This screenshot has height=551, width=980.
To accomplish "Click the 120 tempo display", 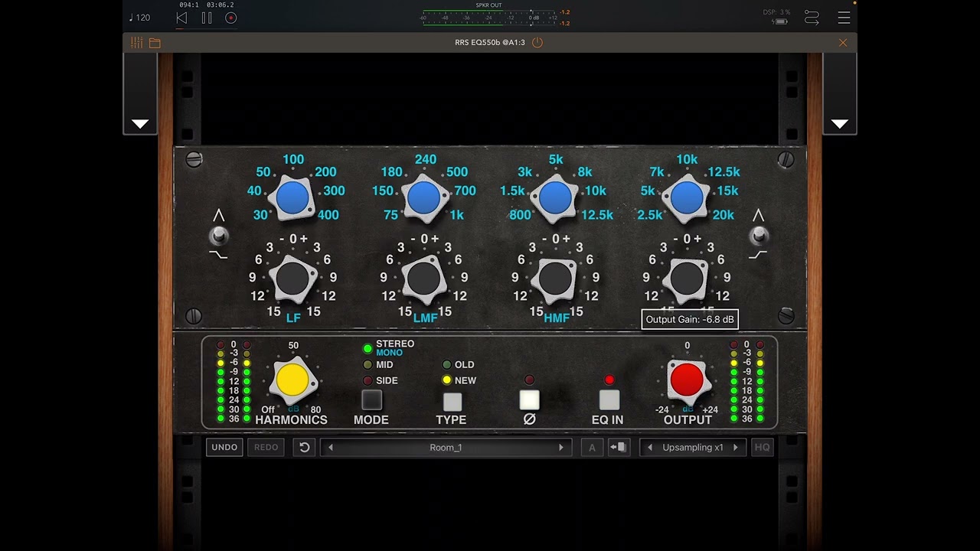I will point(140,18).
